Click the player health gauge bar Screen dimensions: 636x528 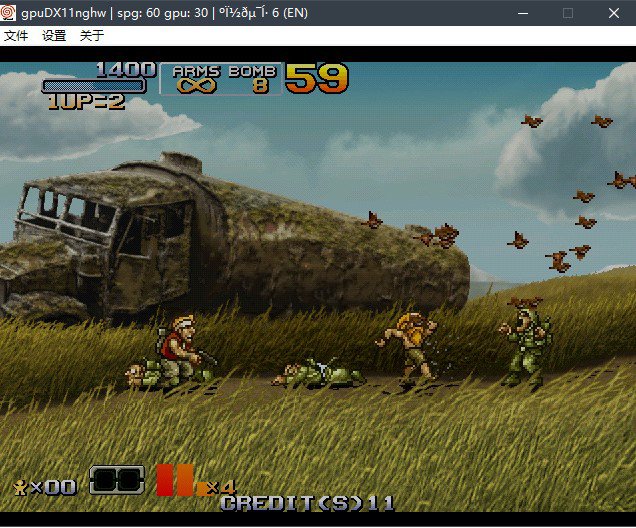[x=94, y=86]
